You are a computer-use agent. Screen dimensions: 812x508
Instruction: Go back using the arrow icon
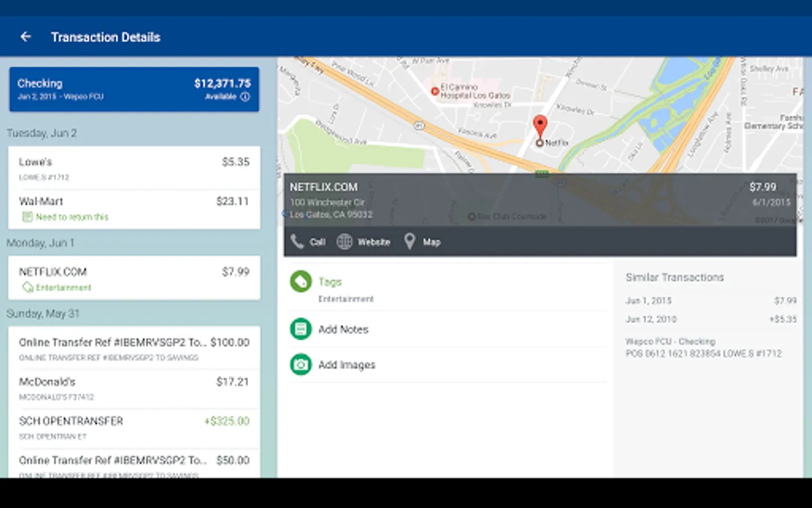coord(25,37)
